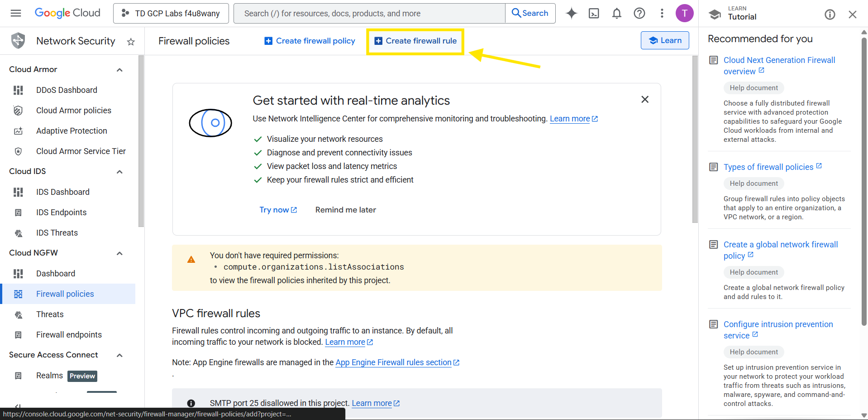Viewport: 868px width, 420px height.
Task: Collapse the Cloud IDS section
Action: click(x=119, y=172)
